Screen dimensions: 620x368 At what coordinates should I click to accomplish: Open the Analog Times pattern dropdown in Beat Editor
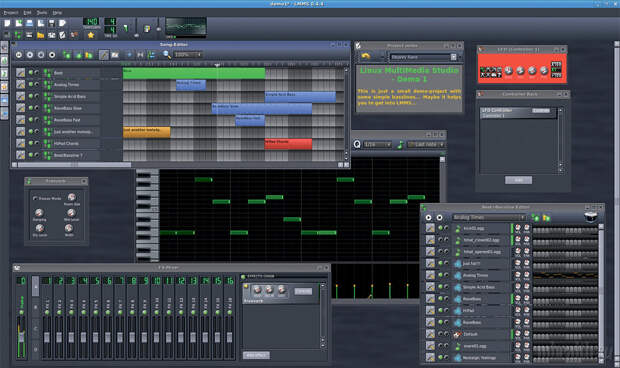[489, 217]
